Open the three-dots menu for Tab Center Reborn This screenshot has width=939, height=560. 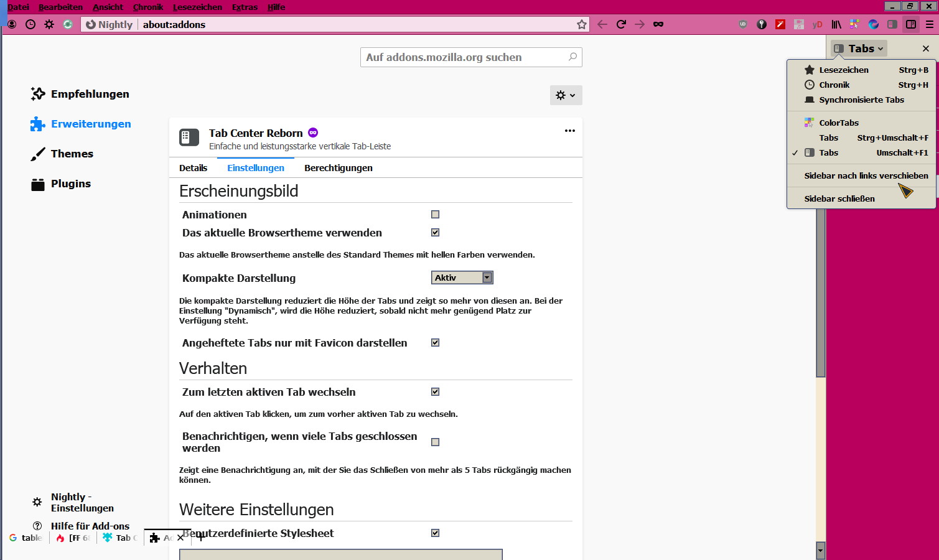coord(569,131)
